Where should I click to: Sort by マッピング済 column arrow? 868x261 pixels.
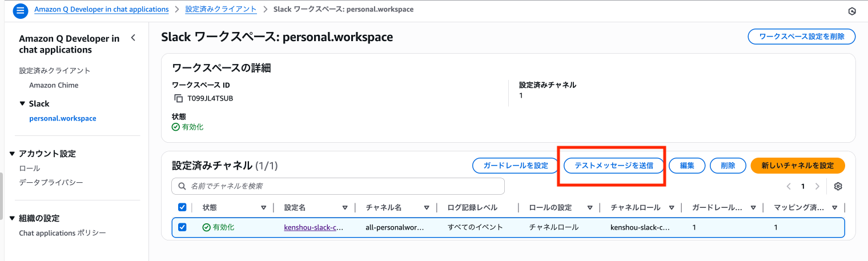coord(835,208)
